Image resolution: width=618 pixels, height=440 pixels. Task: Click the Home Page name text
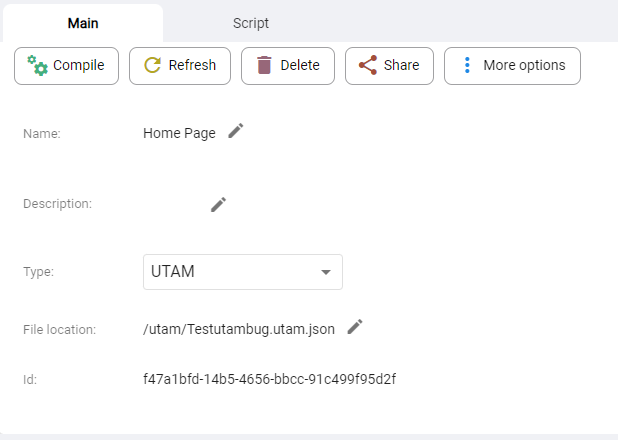[x=179, y=133]
